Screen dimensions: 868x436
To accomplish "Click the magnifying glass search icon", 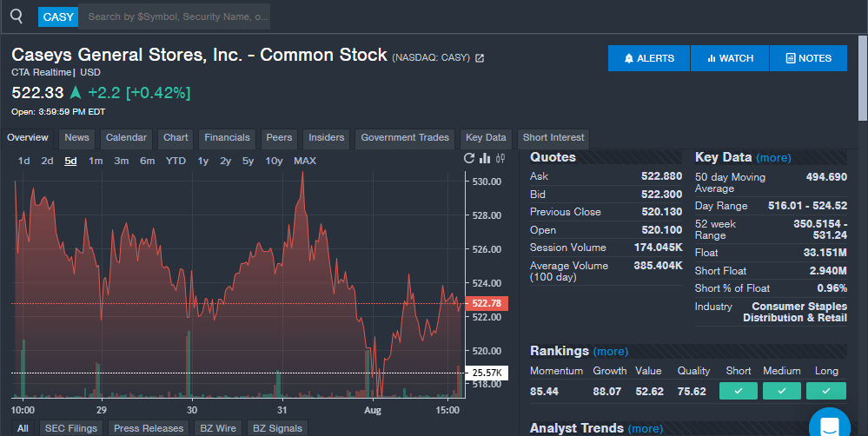I will (x=17, y=16).
